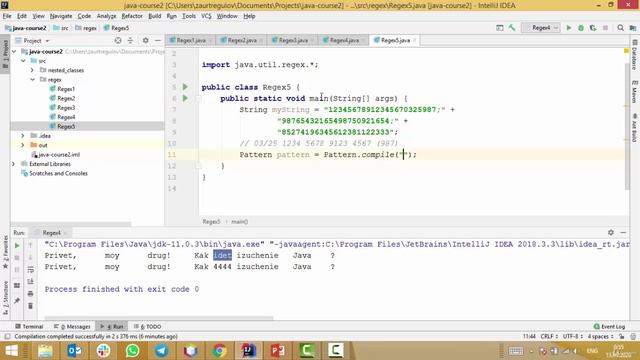This screenshot has width=640, height=360.
Task: Click the Run console horizontal scrollbar
Action: [x=159, y=318]
